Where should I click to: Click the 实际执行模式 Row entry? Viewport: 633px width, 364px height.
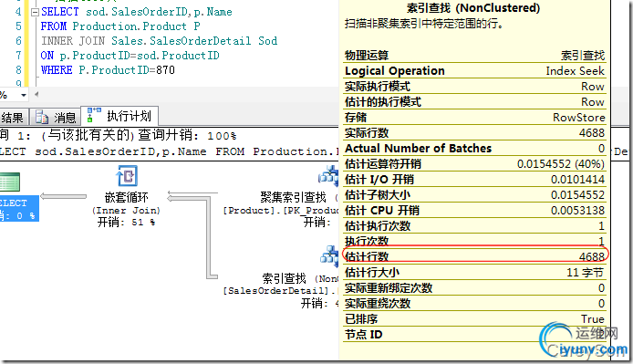(474, 86)
